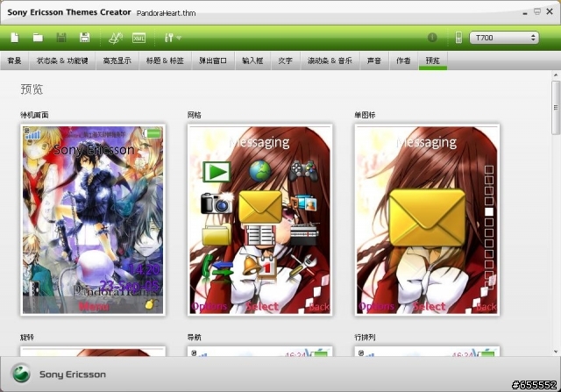Screen dimensions: 561x392
Task: Click the 导航 preview thumbnail
Action: [259, 351]
